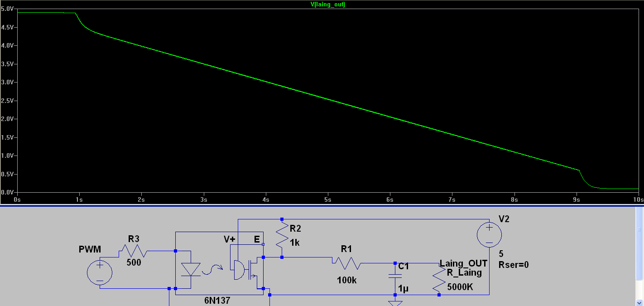The image size is (644, 306).
Task: Select the R1 resistor zigzag symbol
Action: click(346, 263)
